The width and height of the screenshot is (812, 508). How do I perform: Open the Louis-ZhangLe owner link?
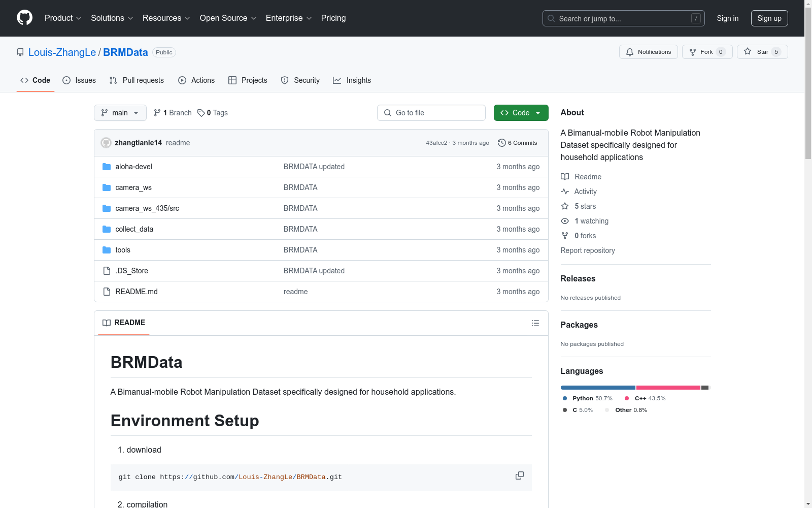tap(62, 52)
